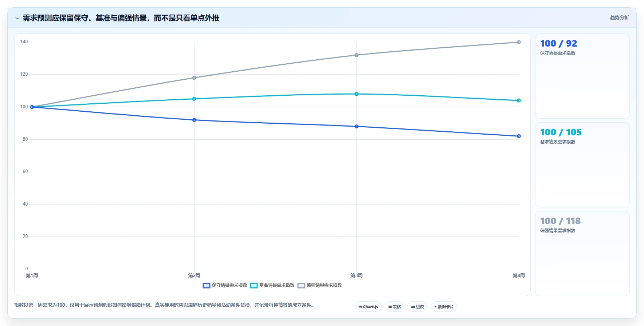Click the 第1周 x-axis label
The height and width of the screenshot is (326, 644).
click(32, 275)
